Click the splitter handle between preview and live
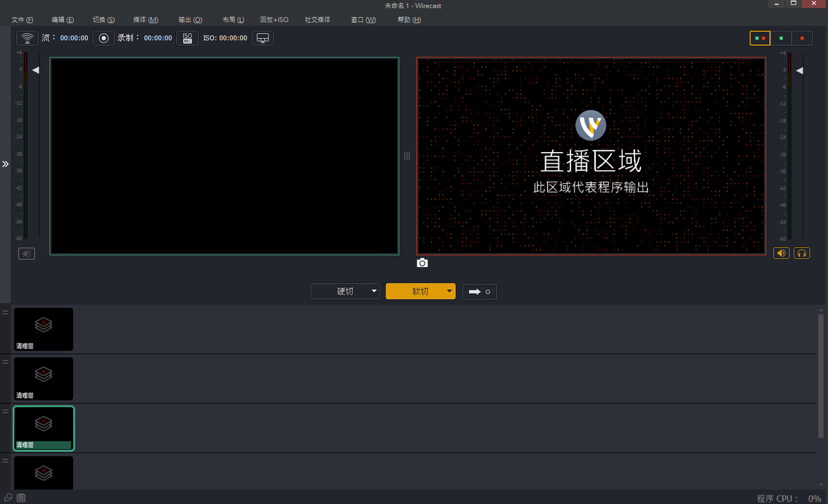The width and height of the screenshot is (828, 504). [407, 156]
